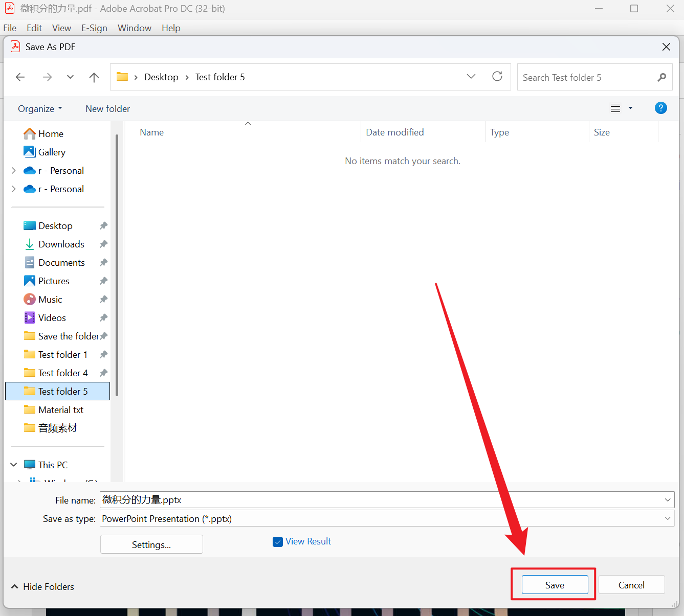The height and width of the screenshot is (616, 684).
Task: Click the view layout list icon
Action: click(x=615, y=108)
